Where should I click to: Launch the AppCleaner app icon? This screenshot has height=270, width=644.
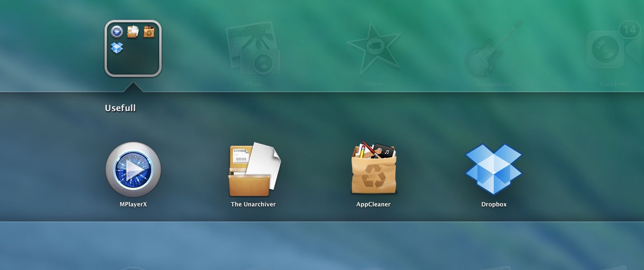pyautogui.click(x=374, y=168)
